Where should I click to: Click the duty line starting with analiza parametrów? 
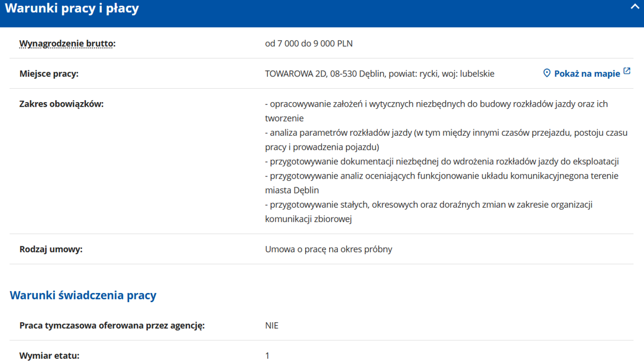(446, 133)
